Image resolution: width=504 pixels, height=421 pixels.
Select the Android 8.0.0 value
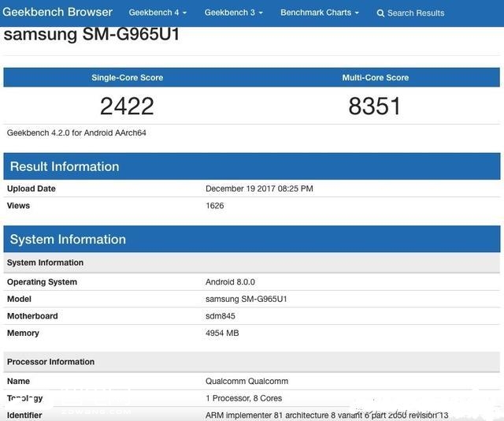coord(230,282)
